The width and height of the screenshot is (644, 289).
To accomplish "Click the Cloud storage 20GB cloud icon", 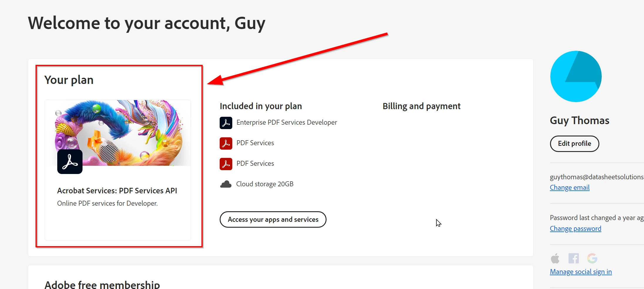I will (x=226, y=184).
